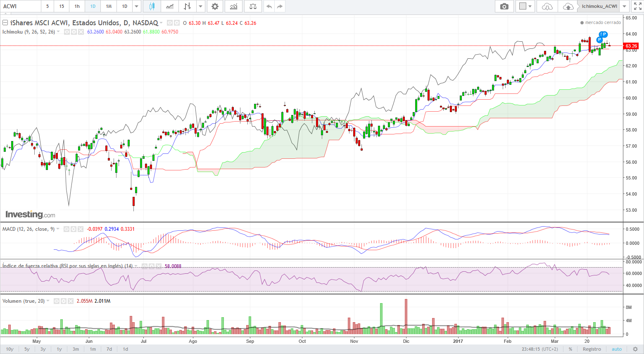
Task: Undo the last chart action
Action: [269, 6]
